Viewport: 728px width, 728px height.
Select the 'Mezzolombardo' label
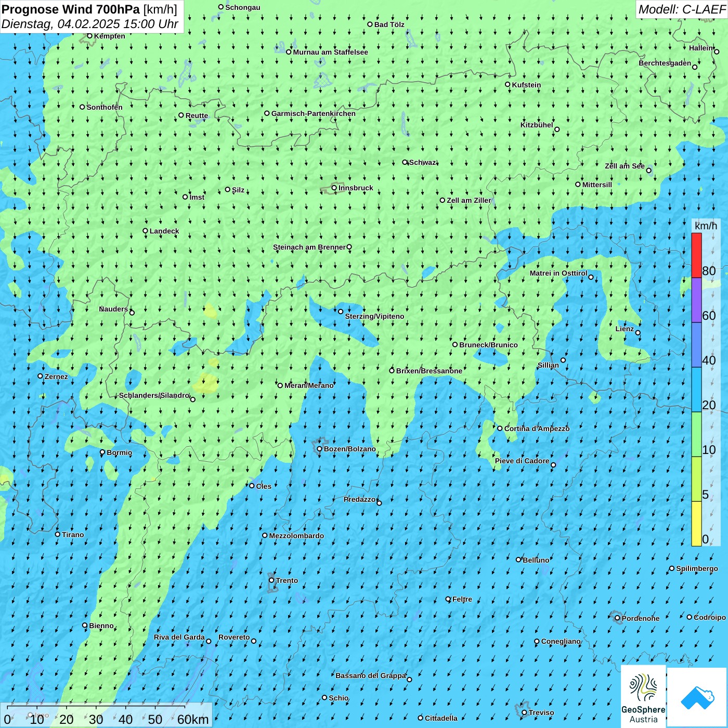[x=296, y=536]
